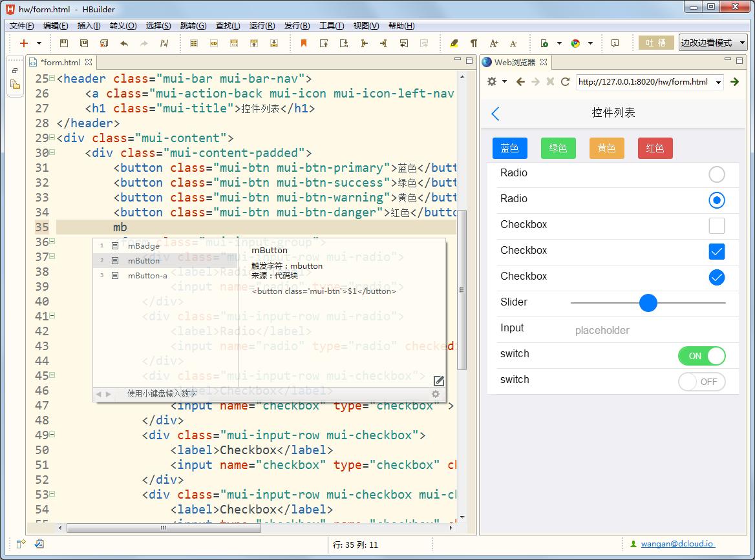
Task: Click the blue Slider handle
Action: (x=648, y=302)
